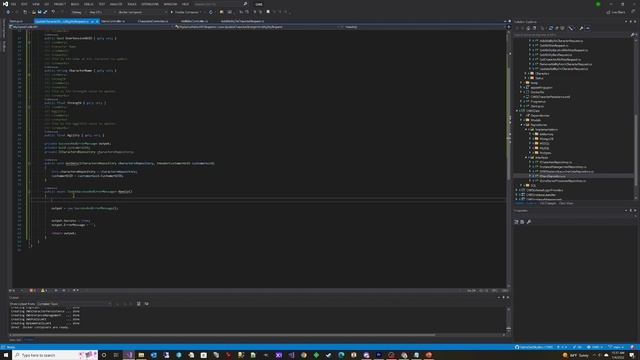Click into the Search Solution Explorer field
This screenshot has height=360, width=640.
click(571, 35)
